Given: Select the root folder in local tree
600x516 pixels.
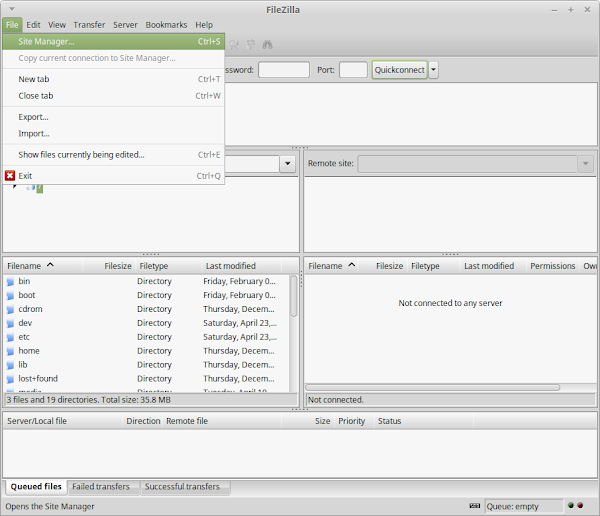Looking at the screenshot, I should coord(39,188).
